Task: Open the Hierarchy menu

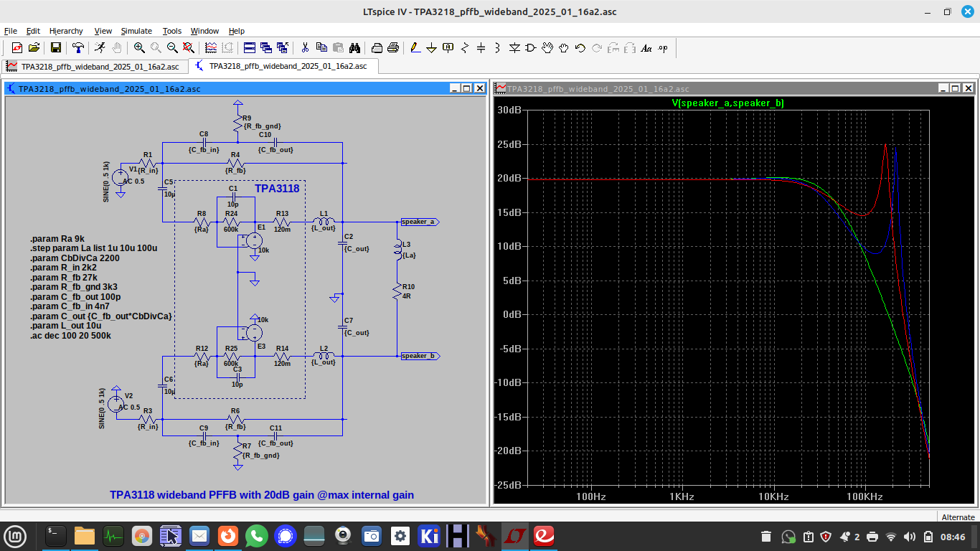Action: click(66, 31)
